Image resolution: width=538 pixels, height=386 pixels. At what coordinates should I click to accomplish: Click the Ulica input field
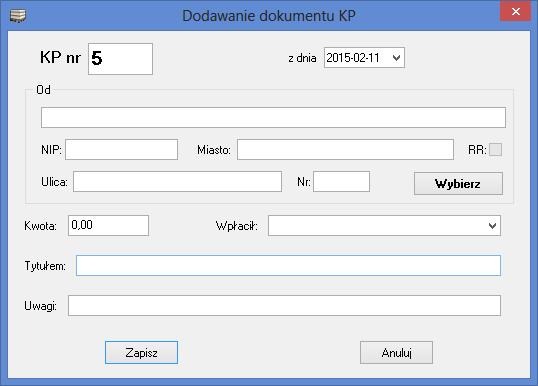pyautogui.click(x=177, y=182)
